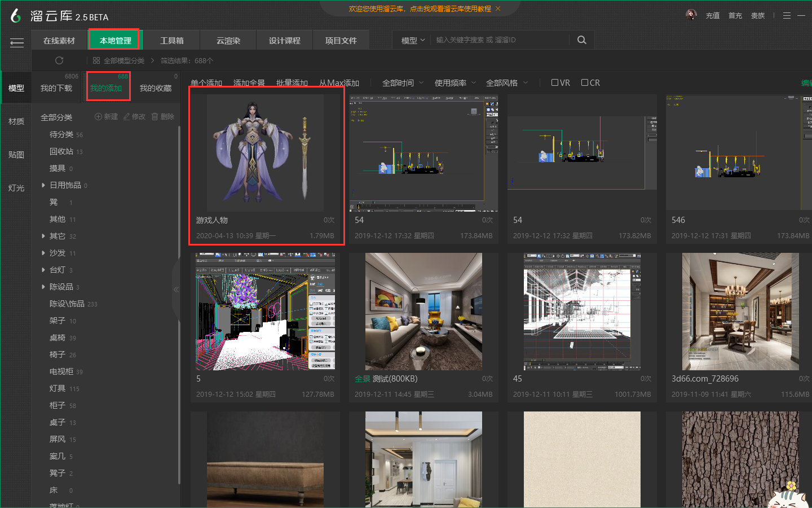812x508 pixels.
Task: Switch to the 本地管理 tab
Action: 115,41
